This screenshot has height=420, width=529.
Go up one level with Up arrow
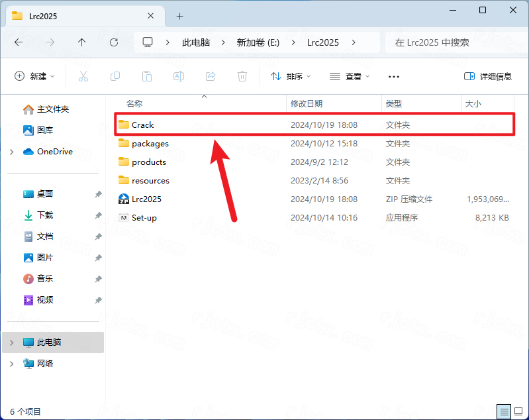tap(82, 42)
